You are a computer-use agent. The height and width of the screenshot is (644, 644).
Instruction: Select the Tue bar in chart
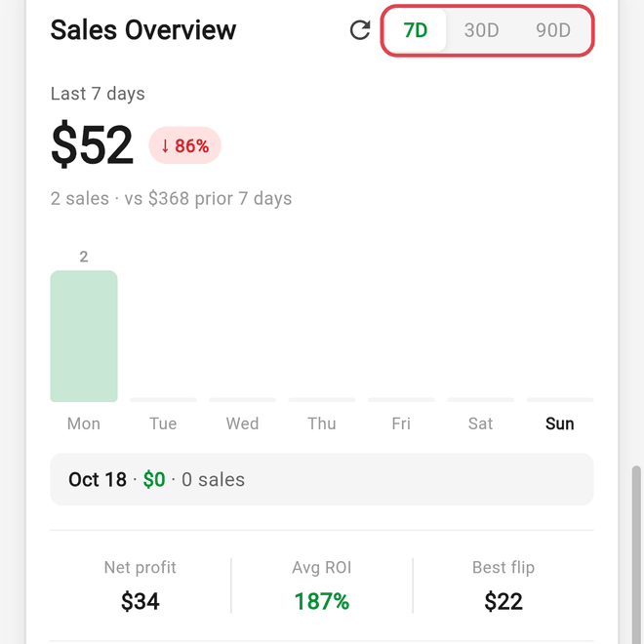(x=163, y=400)
